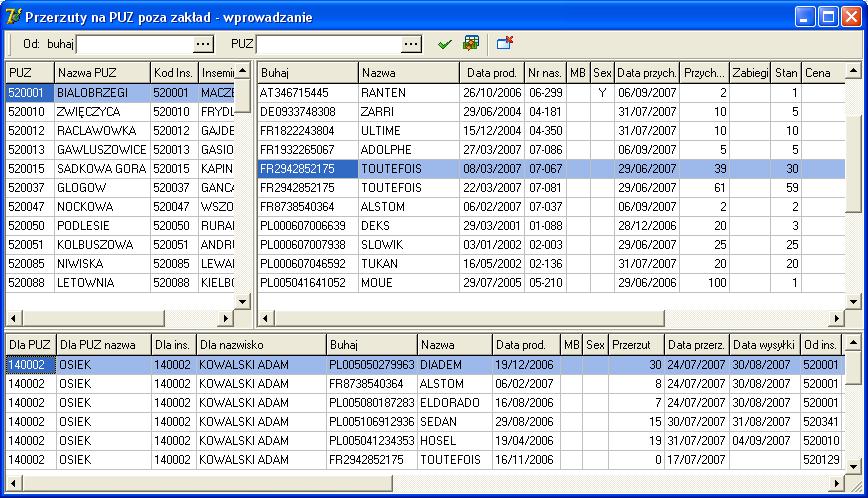This screenshot has height=498, width=868.
Task: Select bull row TUKAN
Action: (551, 263)
